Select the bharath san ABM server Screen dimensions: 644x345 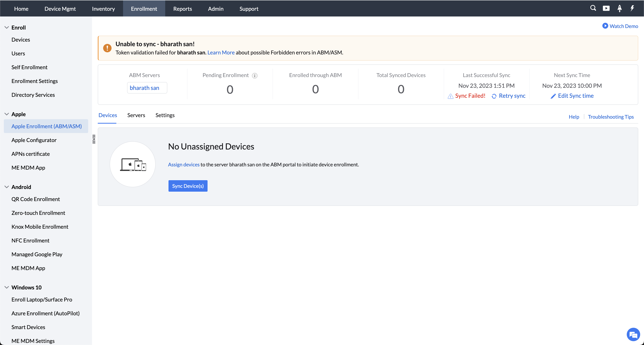pos(145,88)
